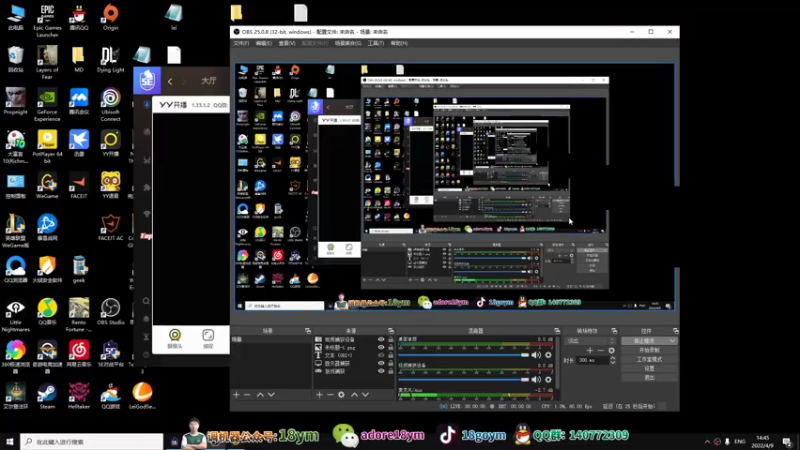Open the Origin desktop shortcut
This screenshot has height=450, width=800.
point(110,17)
